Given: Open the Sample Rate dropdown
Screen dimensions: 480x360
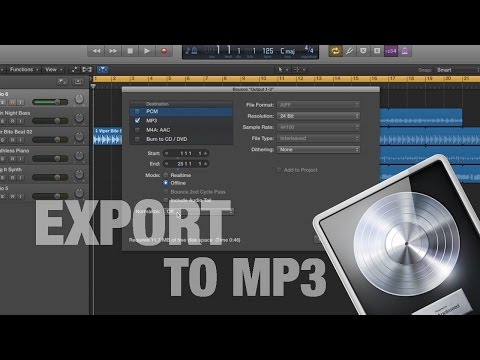Looking at the screenshot, I should coord(318,127).
